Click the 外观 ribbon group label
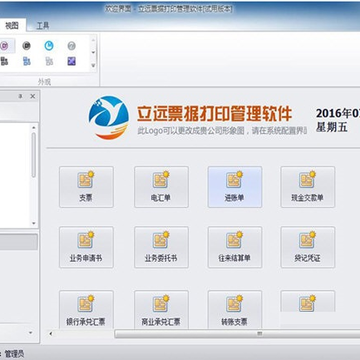The height and width of the screenshot is (360, 360). click(44, 82)
